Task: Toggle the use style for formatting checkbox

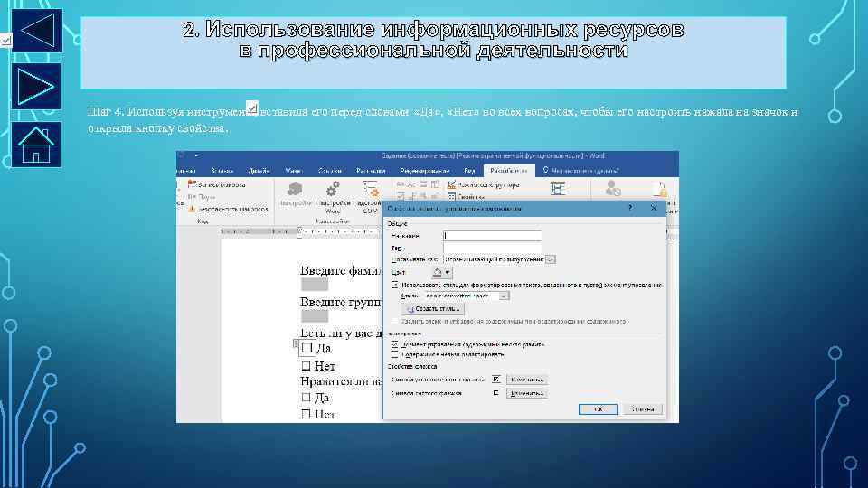Action: 395,285
